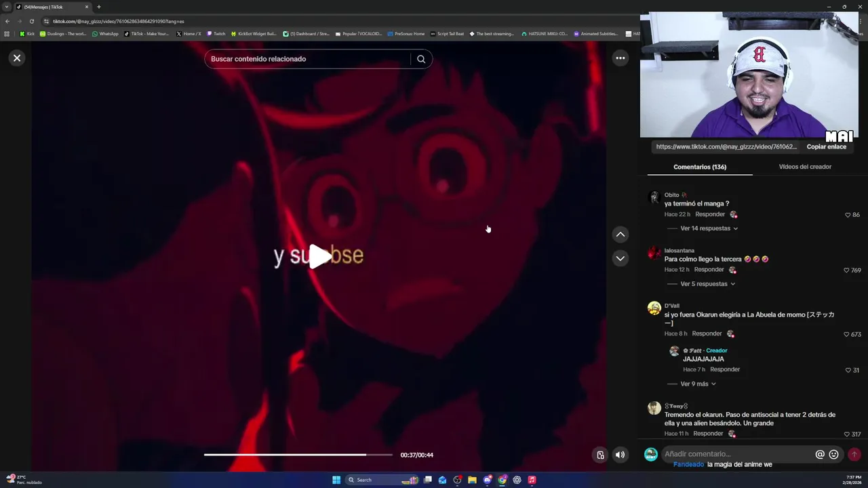
Task: Switch to Comentarios (136) tab
Action: (x=700, y=167)
